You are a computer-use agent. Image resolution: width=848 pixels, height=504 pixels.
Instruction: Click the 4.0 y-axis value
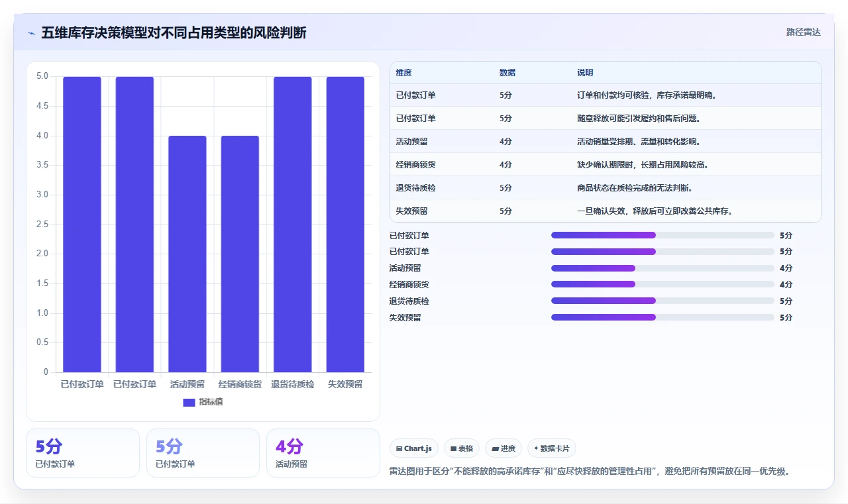(x=42, y=136)
